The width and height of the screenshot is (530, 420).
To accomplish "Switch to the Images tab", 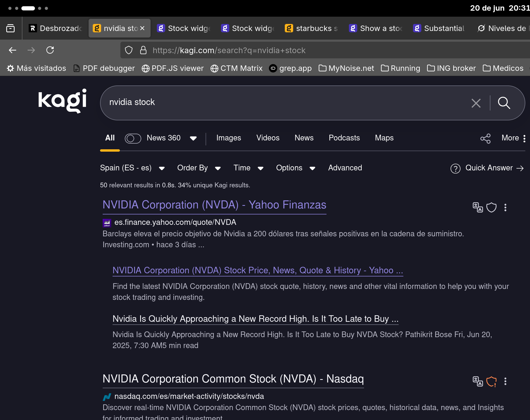I will (229, 138).
